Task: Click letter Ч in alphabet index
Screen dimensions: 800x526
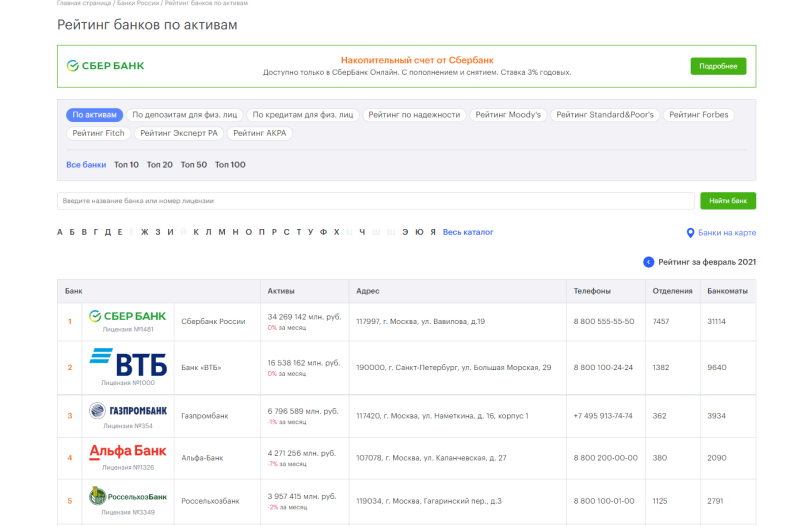Action: (x=362, y=232)
